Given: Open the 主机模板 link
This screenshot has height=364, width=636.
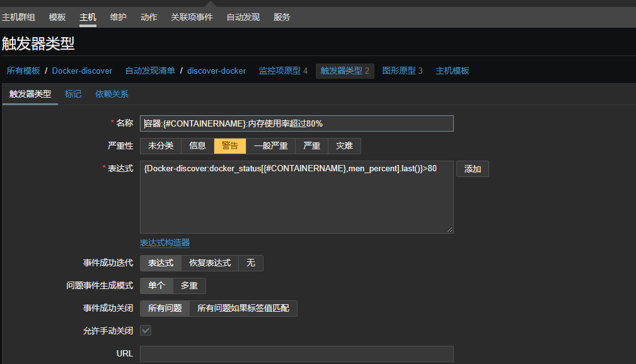Looking at the screenshot, I should click(452, 71).
